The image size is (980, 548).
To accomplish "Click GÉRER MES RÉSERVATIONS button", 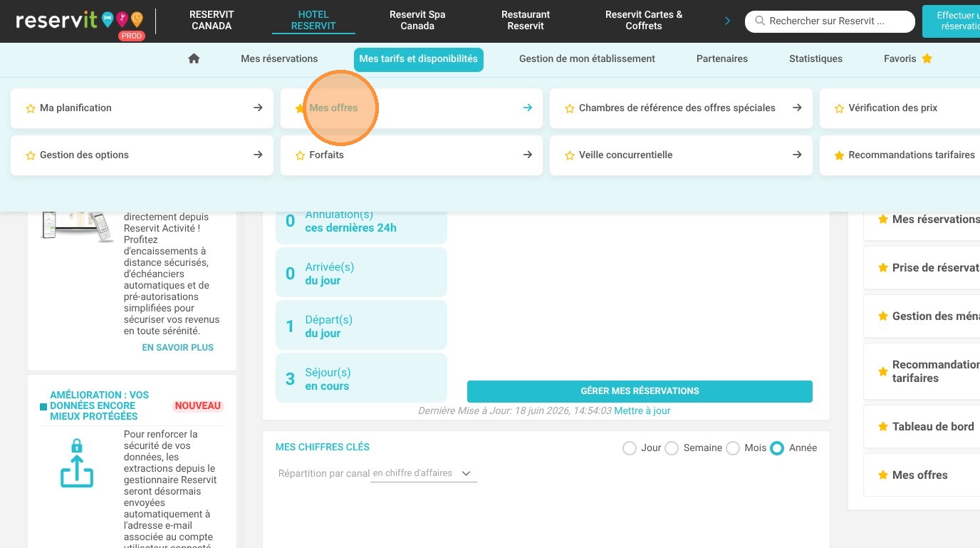I will pyautogui.click(x=640, y=391).
